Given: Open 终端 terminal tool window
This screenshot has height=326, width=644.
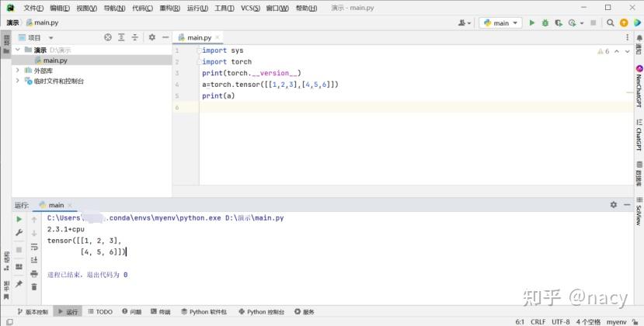Looking at the screenshot, I should click(160, 311).
